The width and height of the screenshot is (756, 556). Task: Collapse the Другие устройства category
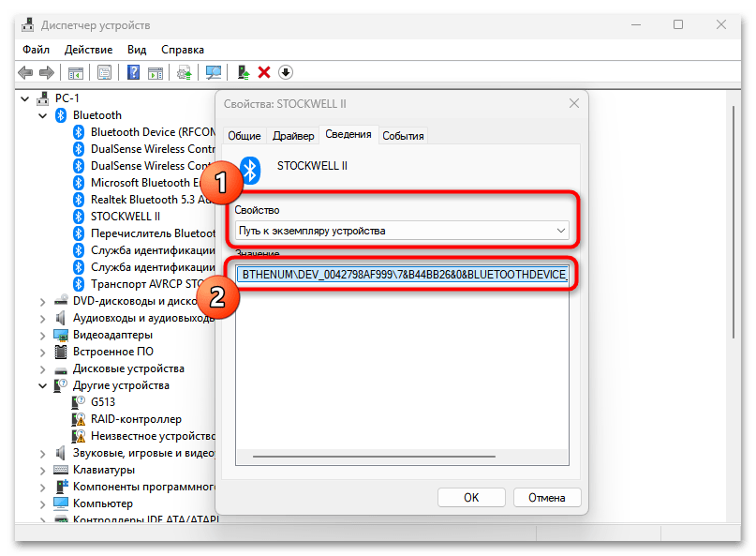pyautogui.click(x=43, y=386)
